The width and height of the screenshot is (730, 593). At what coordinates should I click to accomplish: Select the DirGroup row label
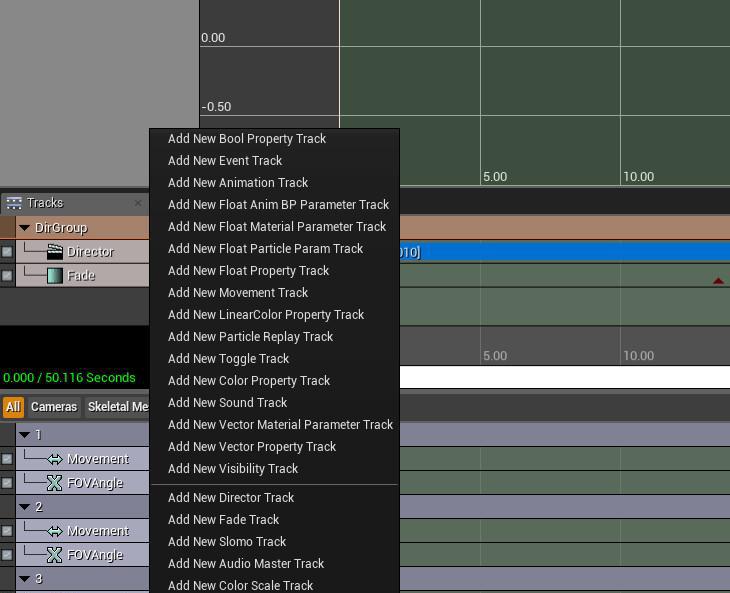(61, 228)
